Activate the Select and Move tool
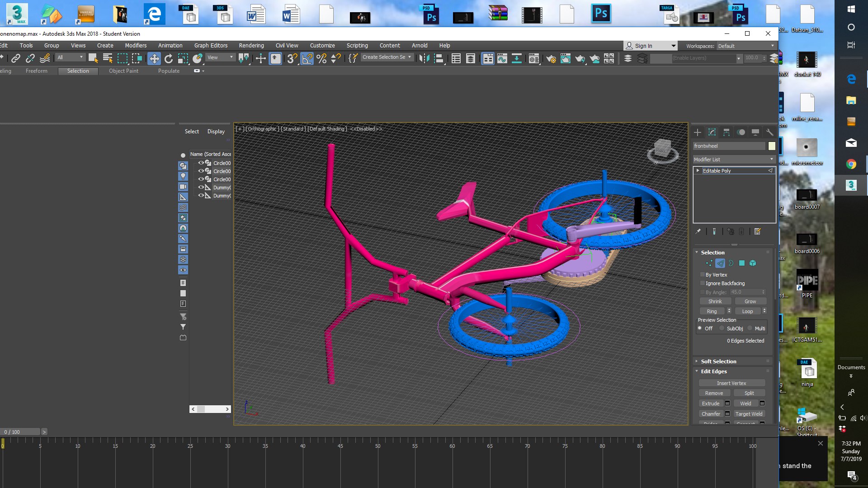The height and width of the screenshot is (488, 868). pyautogui.click(x=154, y=58)
